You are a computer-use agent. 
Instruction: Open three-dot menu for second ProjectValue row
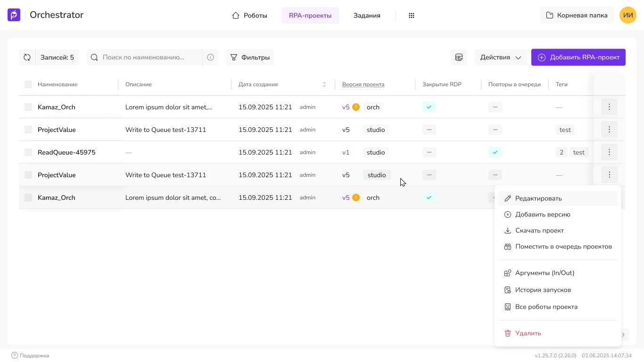pos(609,175)
